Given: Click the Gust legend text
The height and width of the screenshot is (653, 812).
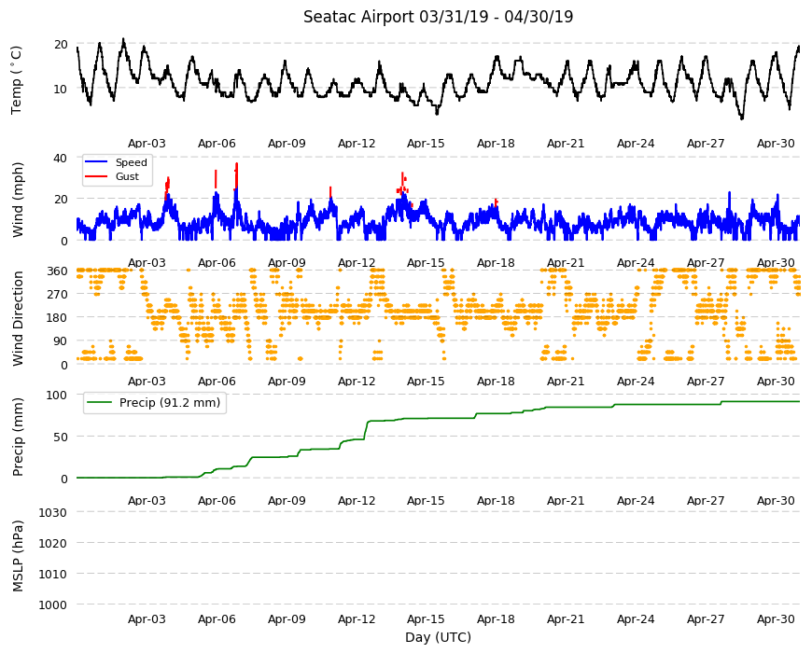Looking at the screenshot, I should (x=127, y=176).
